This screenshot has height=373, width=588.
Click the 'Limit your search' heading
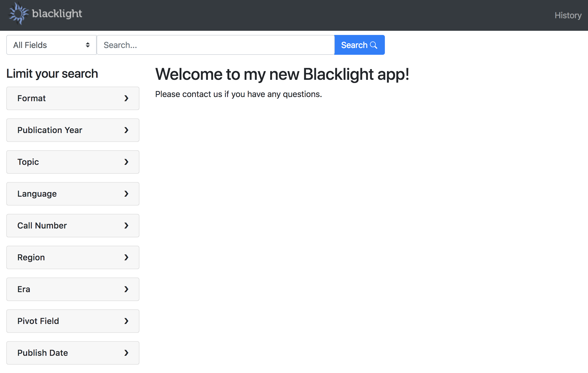(x=52, y=74)
